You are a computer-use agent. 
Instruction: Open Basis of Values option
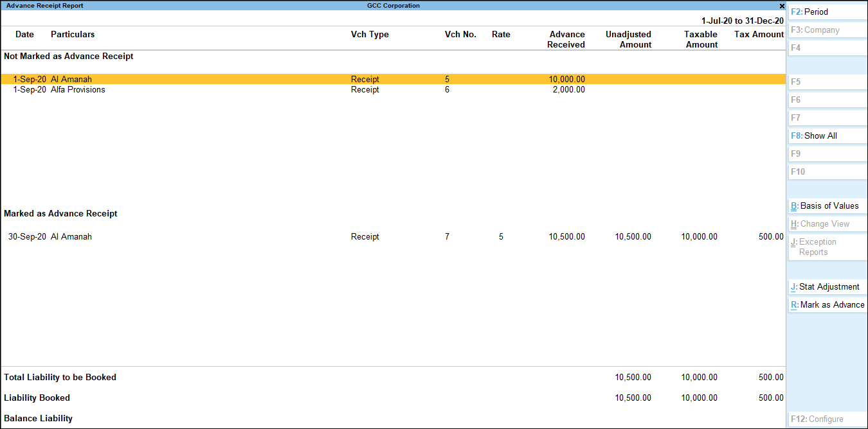pyautogui.click(x=827, y=206)
